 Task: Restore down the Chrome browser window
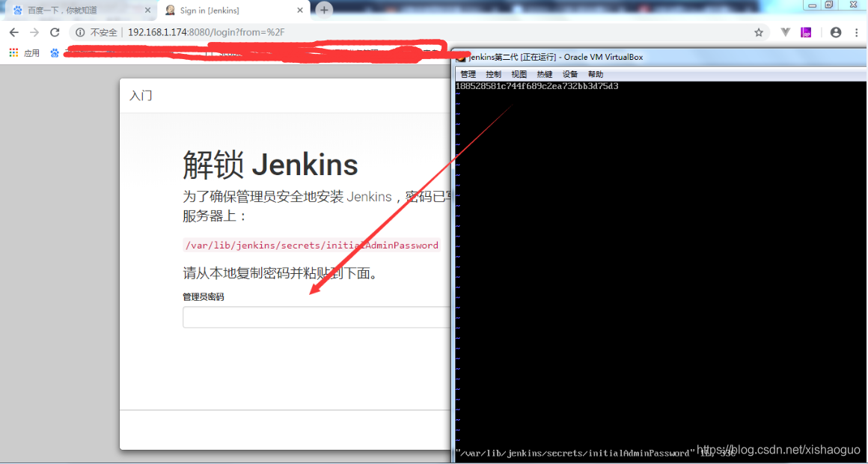[x=828, y=4]
